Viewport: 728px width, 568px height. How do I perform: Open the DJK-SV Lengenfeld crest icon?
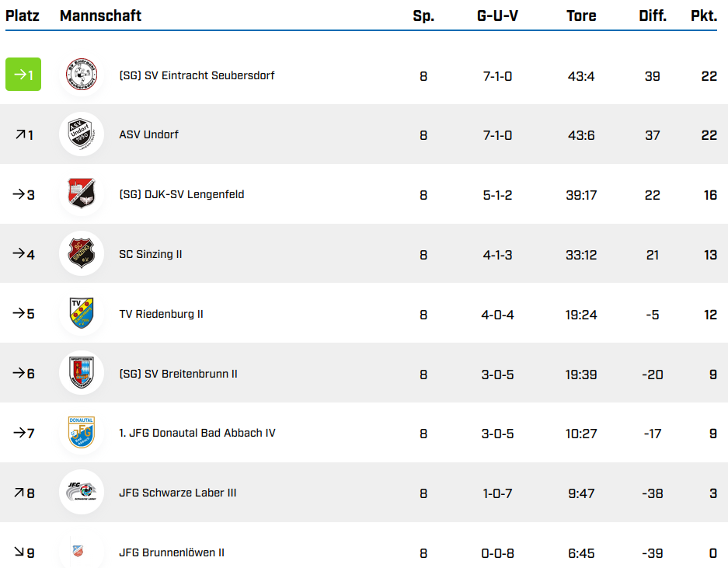81,194
